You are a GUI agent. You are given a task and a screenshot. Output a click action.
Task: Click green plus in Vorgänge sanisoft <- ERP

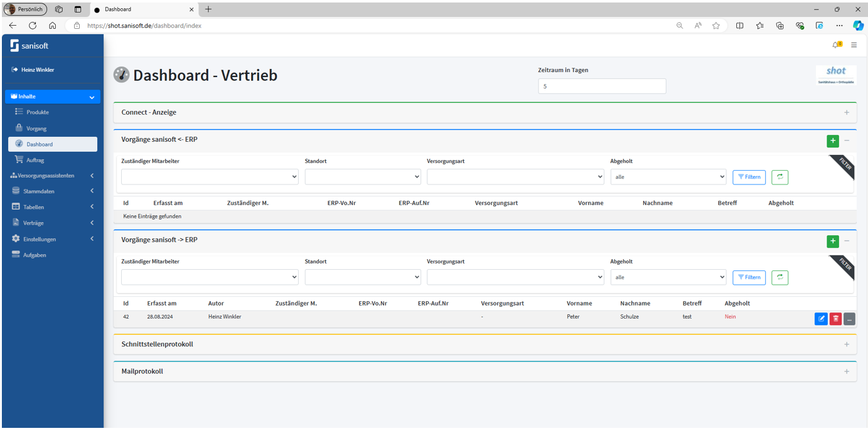pos(832,141)
